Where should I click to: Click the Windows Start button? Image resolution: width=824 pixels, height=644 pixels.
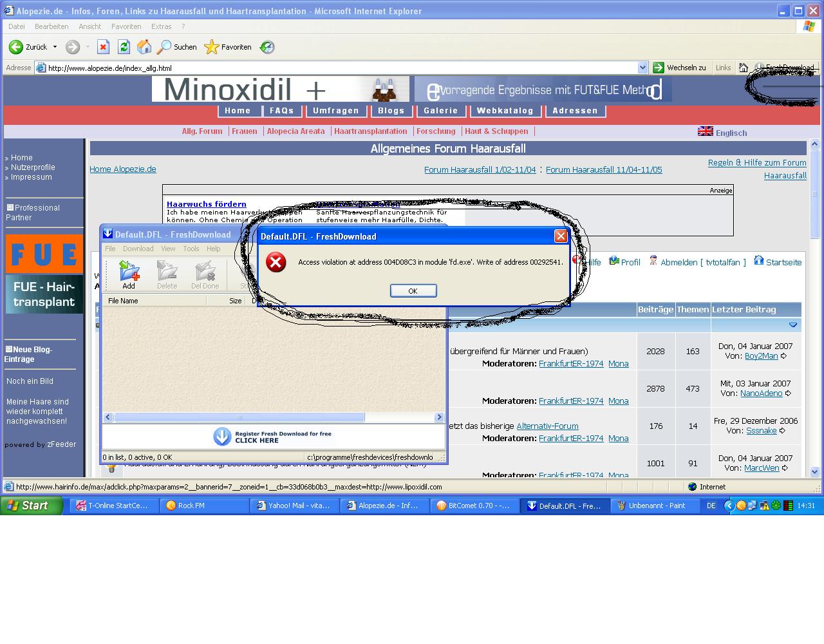31,506
